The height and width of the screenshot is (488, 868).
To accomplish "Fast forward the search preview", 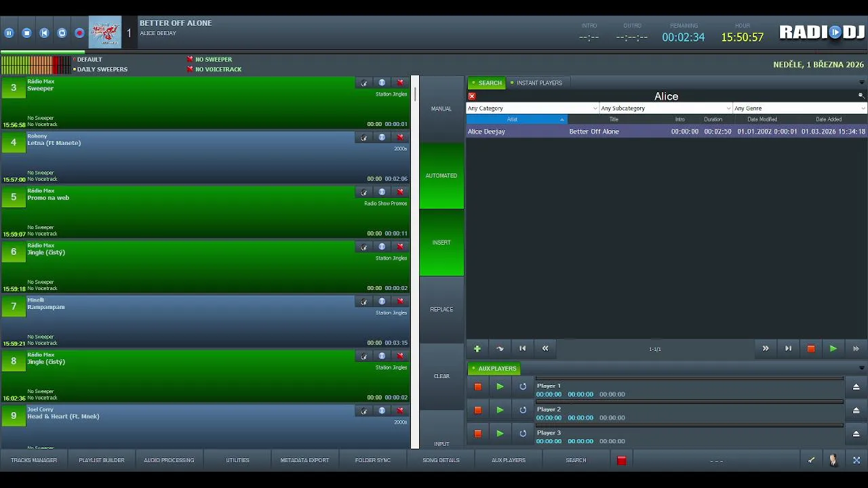I will tap(856, 349).
